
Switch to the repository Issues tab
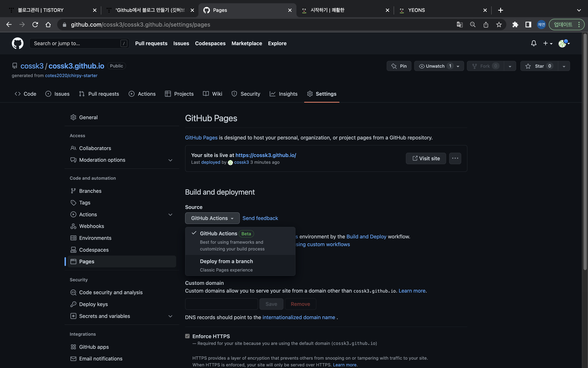[x=57, y=94]
